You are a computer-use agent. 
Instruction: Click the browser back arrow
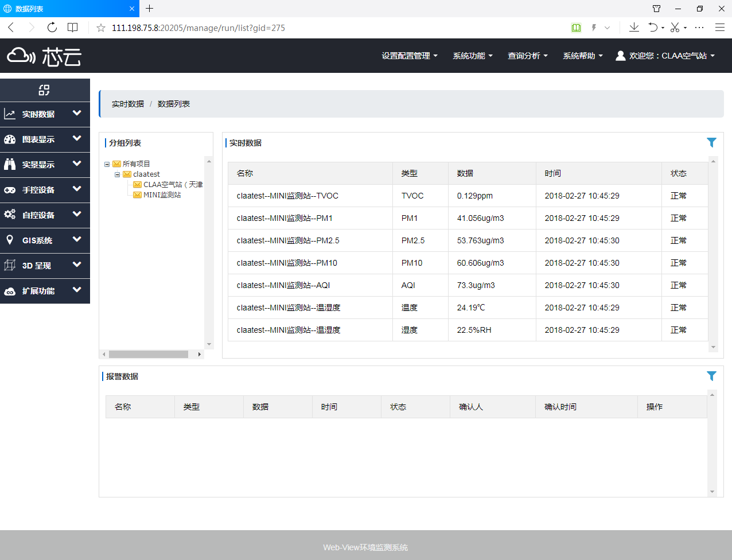click(11, 28)
